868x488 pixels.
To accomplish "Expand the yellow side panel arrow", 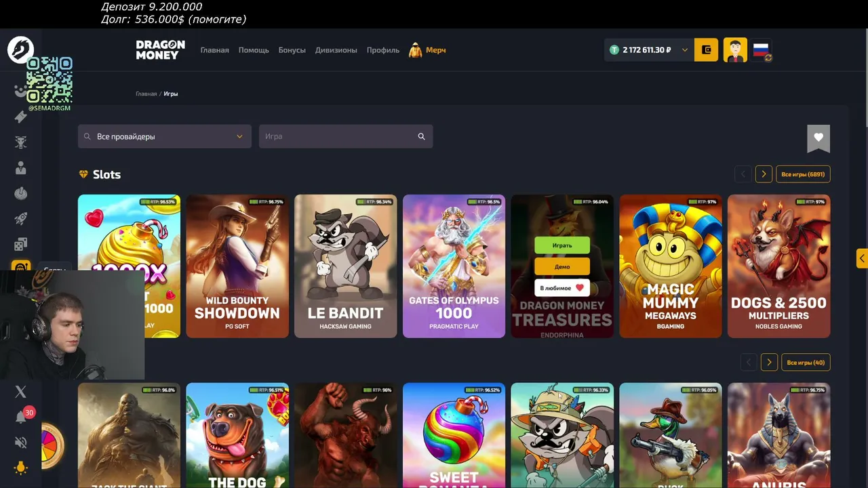I will pyautogui.click(x=862, y=258).
